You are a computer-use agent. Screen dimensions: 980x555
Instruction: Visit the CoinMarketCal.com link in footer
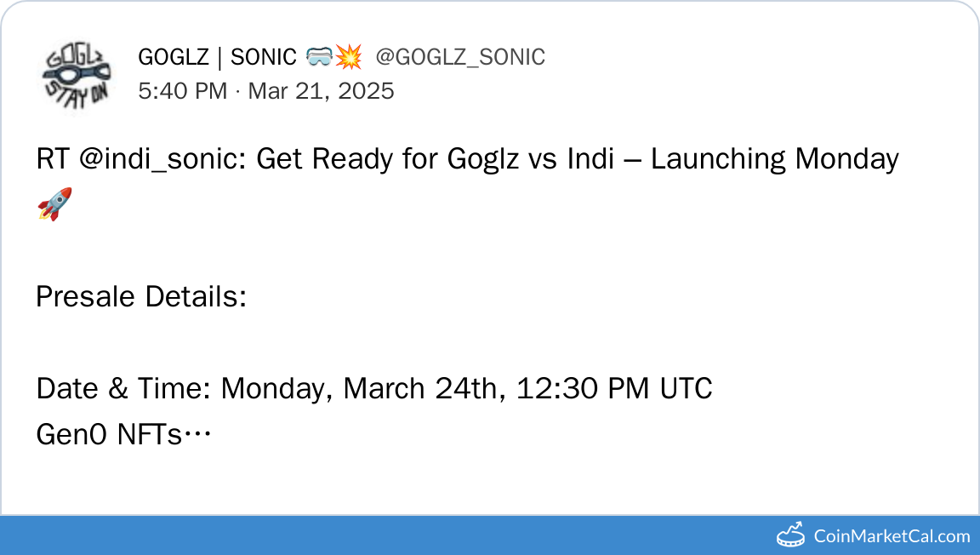click(x=892, y=536)
